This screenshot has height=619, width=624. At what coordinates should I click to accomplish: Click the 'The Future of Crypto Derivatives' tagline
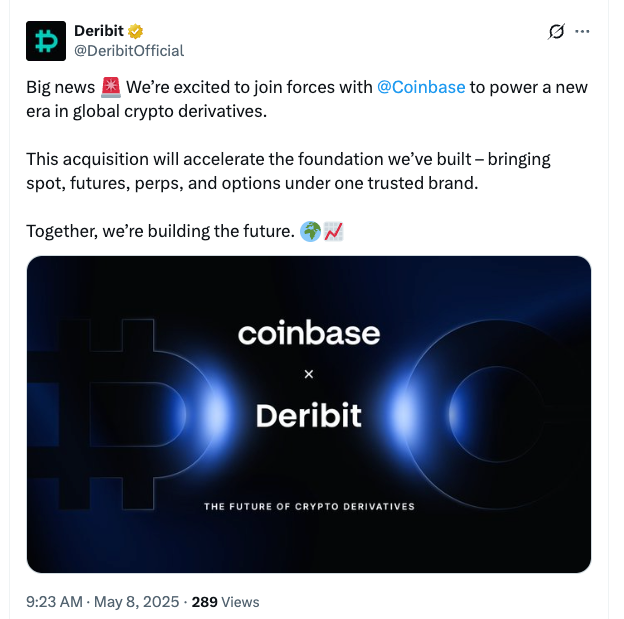pyautogui.click(x=309, y=507)
